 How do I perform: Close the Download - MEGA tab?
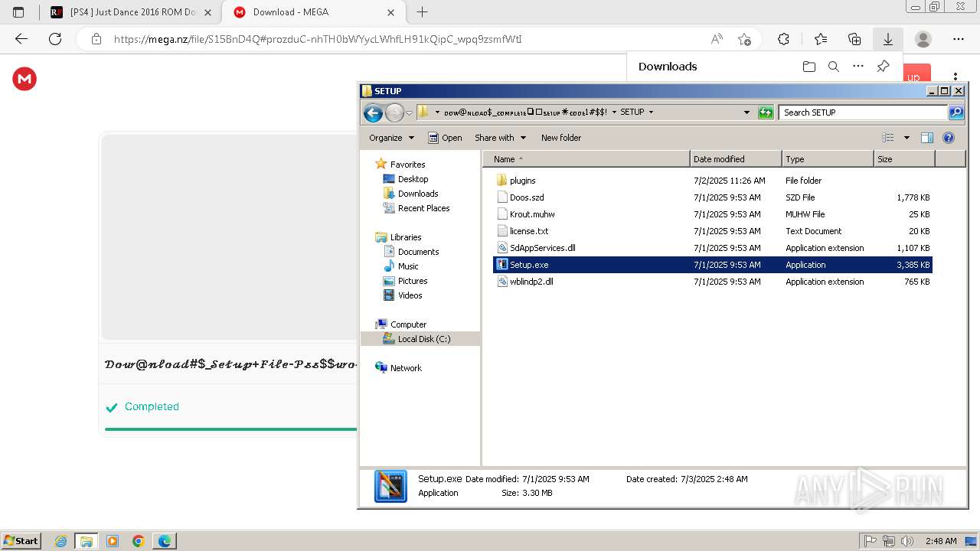[391, 12]
